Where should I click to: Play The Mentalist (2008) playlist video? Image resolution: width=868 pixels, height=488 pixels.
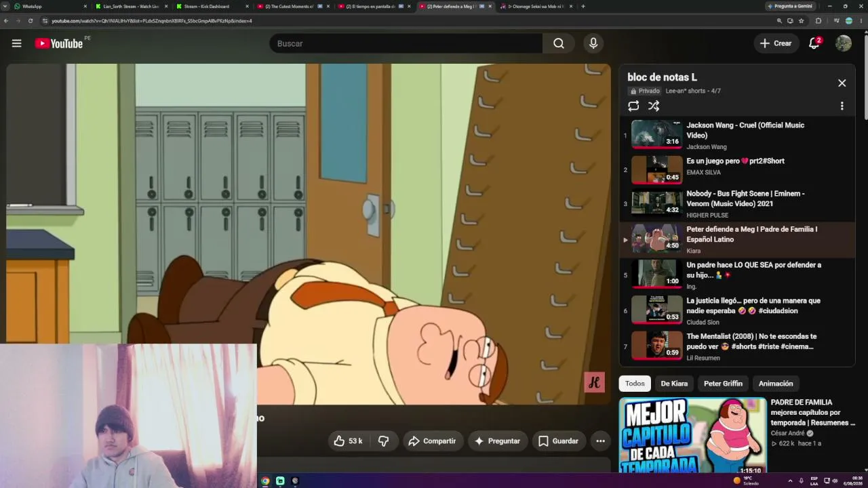point(737,346)
